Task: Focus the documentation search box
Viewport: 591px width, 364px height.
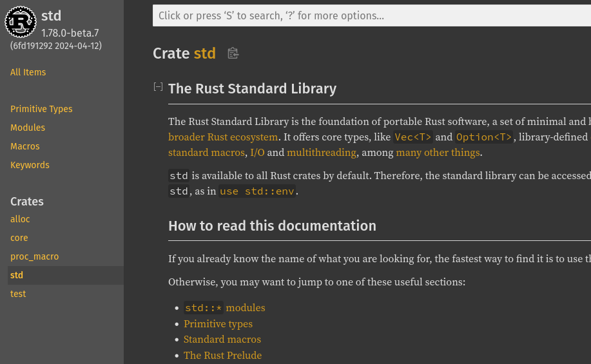Action: (x=372, y=15)
